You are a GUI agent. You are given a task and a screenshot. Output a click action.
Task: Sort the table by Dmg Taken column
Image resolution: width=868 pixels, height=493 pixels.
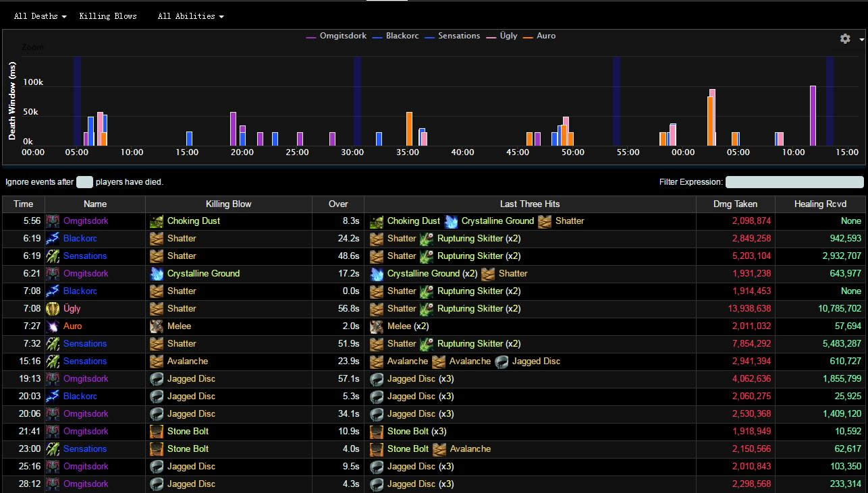pos(735,204)
